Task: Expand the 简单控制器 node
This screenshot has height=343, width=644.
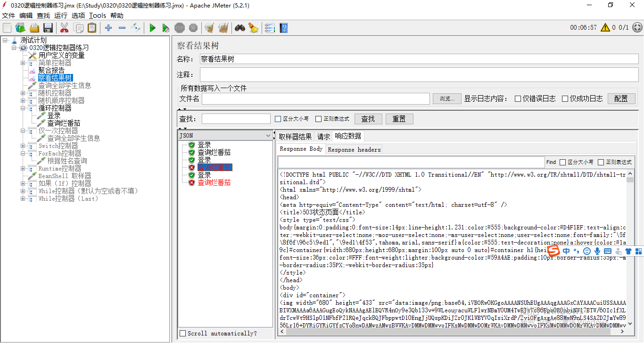Action: (x=23, y=63)
